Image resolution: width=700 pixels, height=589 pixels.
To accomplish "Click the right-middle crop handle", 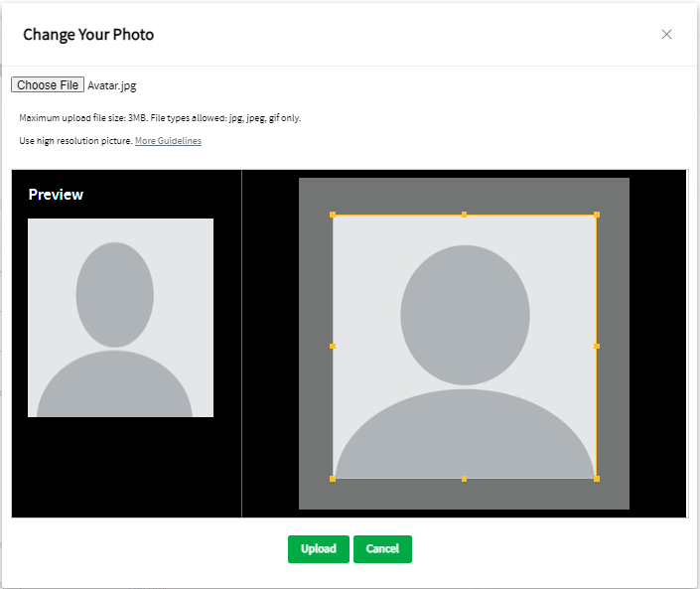I will pos(597,347).
